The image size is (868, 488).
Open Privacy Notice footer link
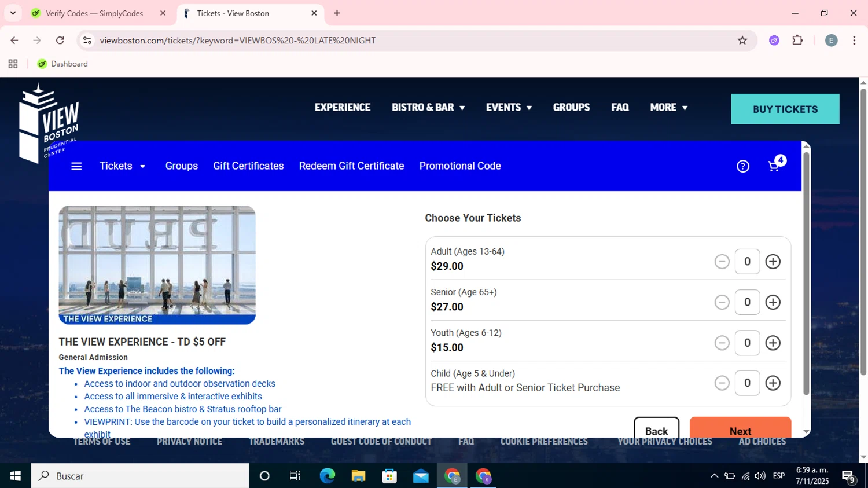pyautogui.click(x=189, y=442)
